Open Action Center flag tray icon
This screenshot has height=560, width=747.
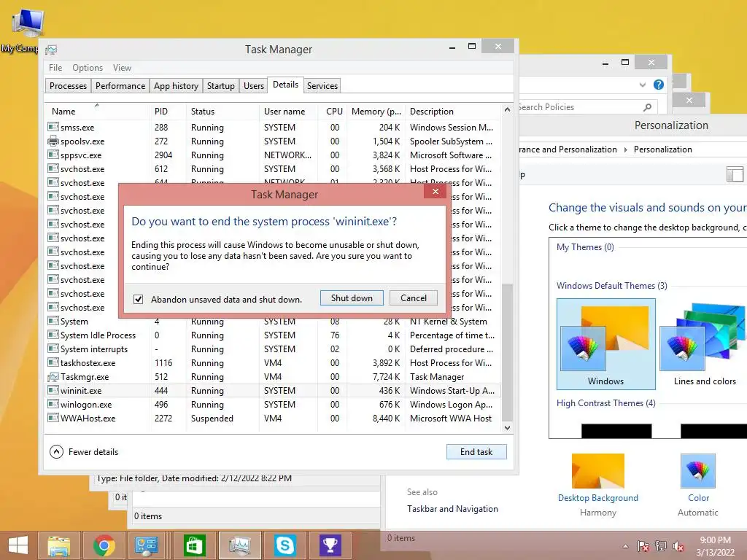643,546
